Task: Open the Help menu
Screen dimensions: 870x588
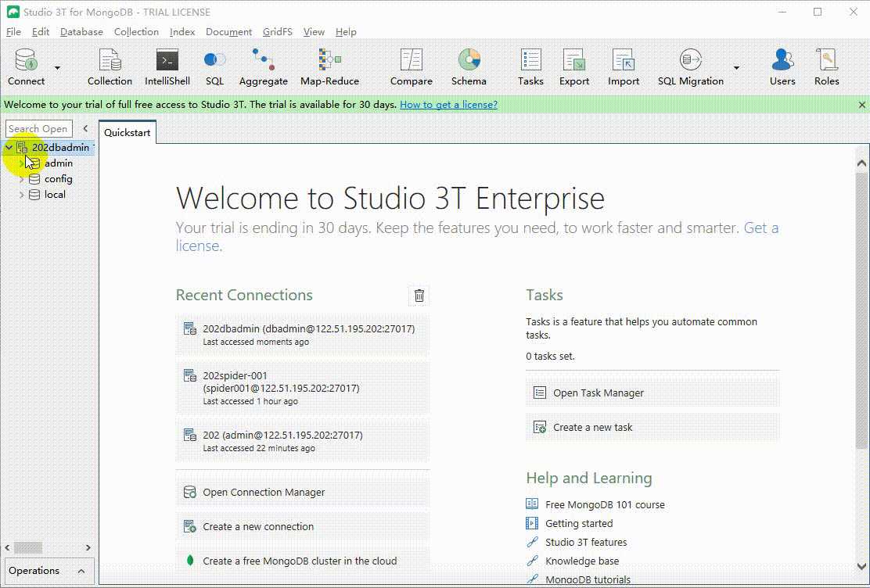Action: pyautogui.click(x=346, y=31)
